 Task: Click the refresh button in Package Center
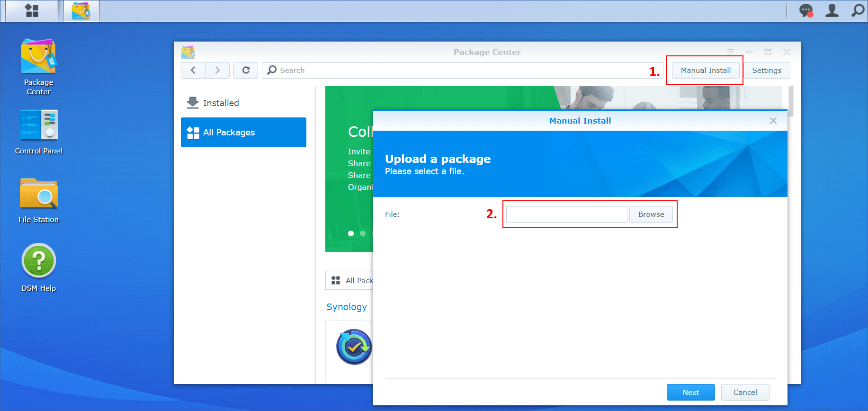[x=246, y=70]
